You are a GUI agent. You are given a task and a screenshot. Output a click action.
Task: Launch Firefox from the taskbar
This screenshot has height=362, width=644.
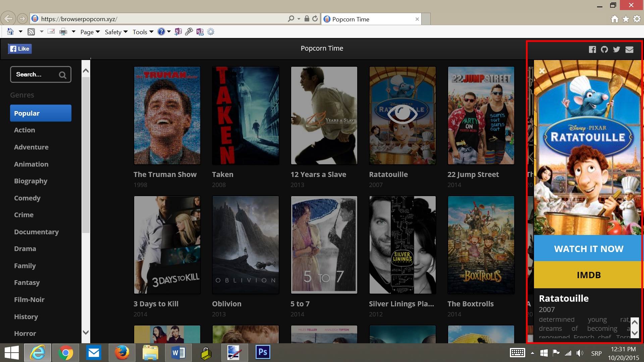pos(122,353)
